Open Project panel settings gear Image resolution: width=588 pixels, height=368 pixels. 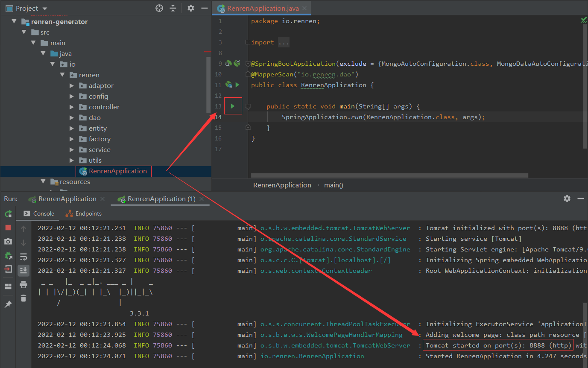coord(191,8)
